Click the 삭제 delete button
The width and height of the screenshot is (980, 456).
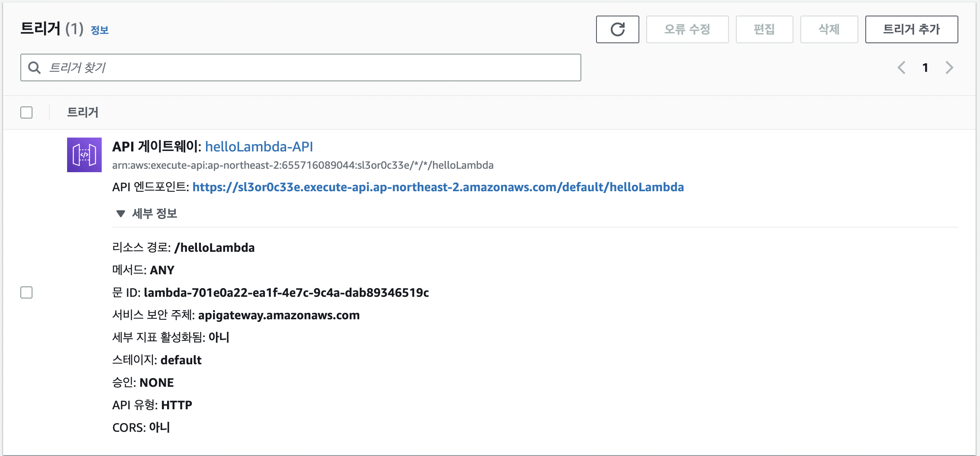[x=829, y=29]
